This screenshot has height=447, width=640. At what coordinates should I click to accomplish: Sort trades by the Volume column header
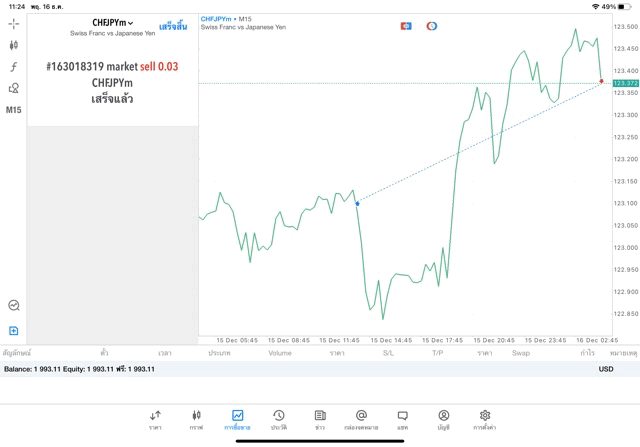(x=280, y=353)
